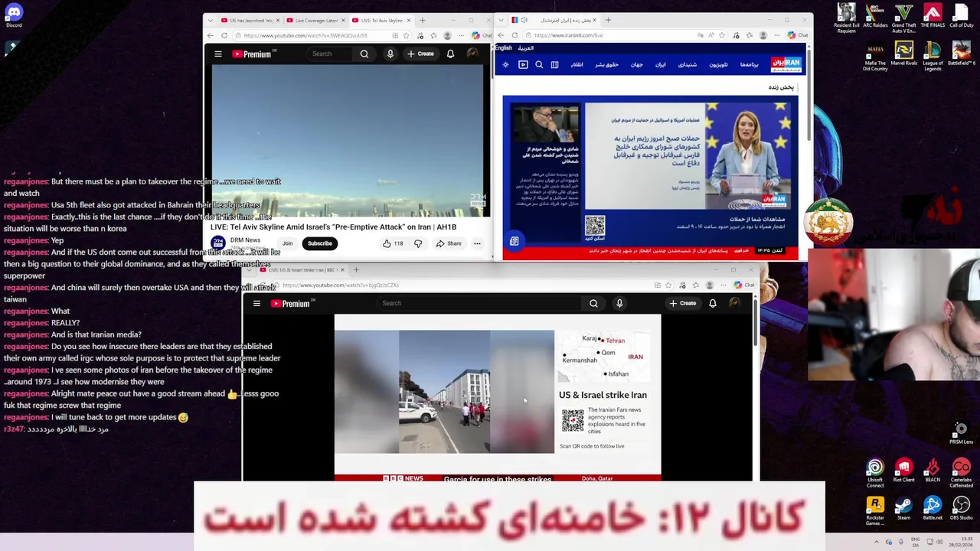Viewport: 980px width, 551px height.
Task: Open OBS Studio desktop shortcut
Action: tap(961, 509)
